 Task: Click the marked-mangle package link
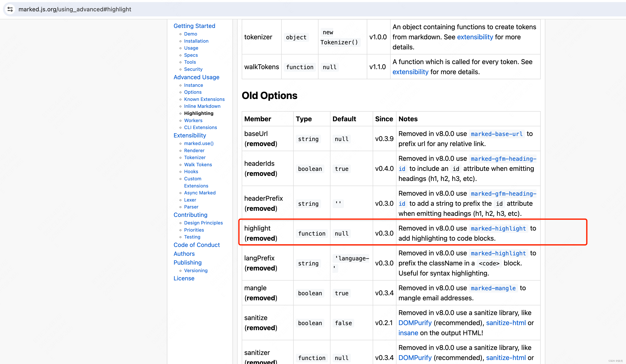(x=493, y=288)
